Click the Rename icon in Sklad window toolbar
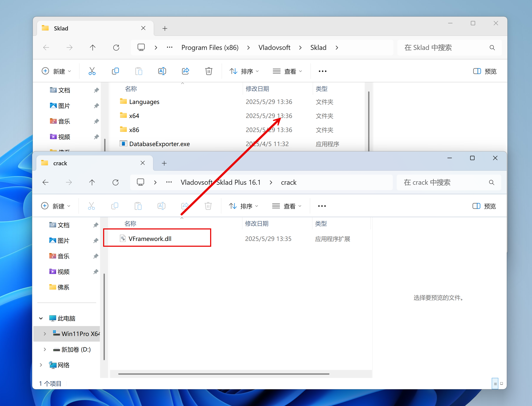This screenshot has width=532, height=406. click(x=162, y=71)
